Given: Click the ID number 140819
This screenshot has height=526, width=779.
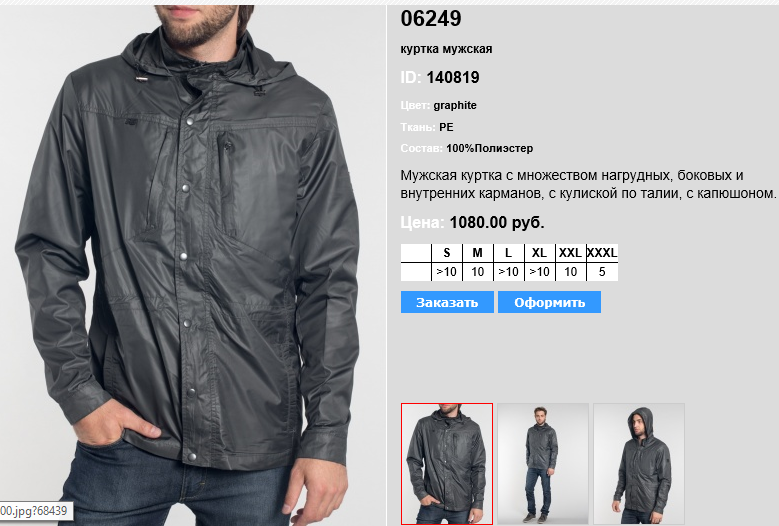Looking at the screenshot, I should pyautogui.click(x=453, y=77).
